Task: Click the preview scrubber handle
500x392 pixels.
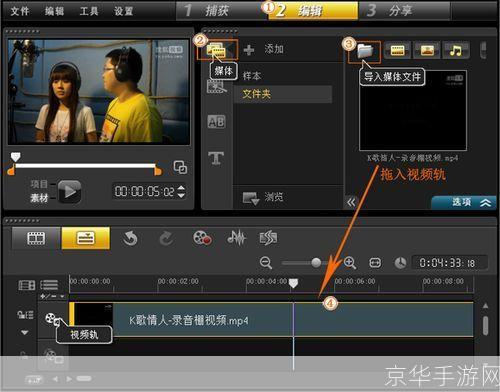Action: coord(15,157)
